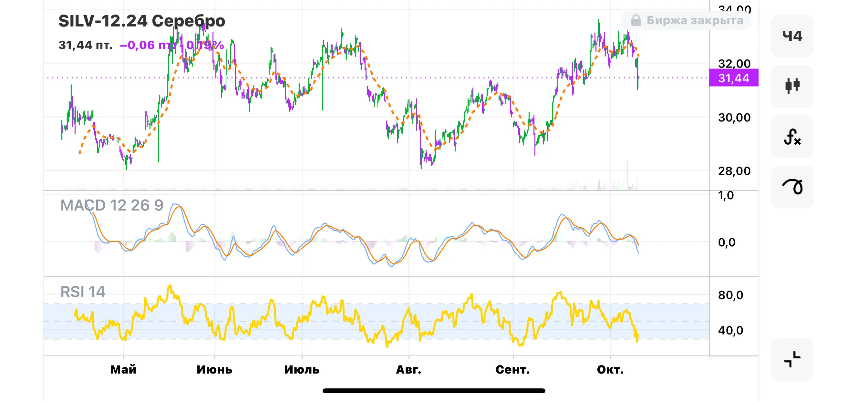Tap the MACD 12 26 9 indicator label
Image resolution: width=868 pixels, height=401 pixels.
tap(111, 205)
